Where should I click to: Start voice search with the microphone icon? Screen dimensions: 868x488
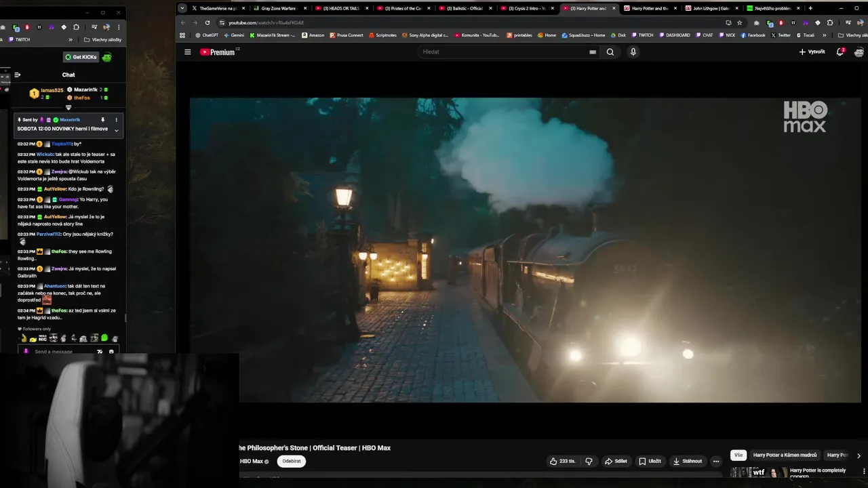[x=633, y=52]
